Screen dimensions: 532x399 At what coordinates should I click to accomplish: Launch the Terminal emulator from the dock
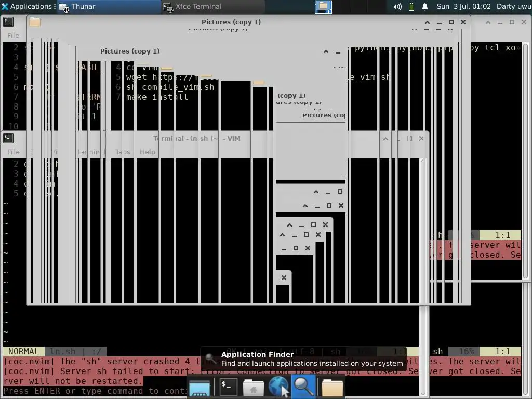(228, 387)
